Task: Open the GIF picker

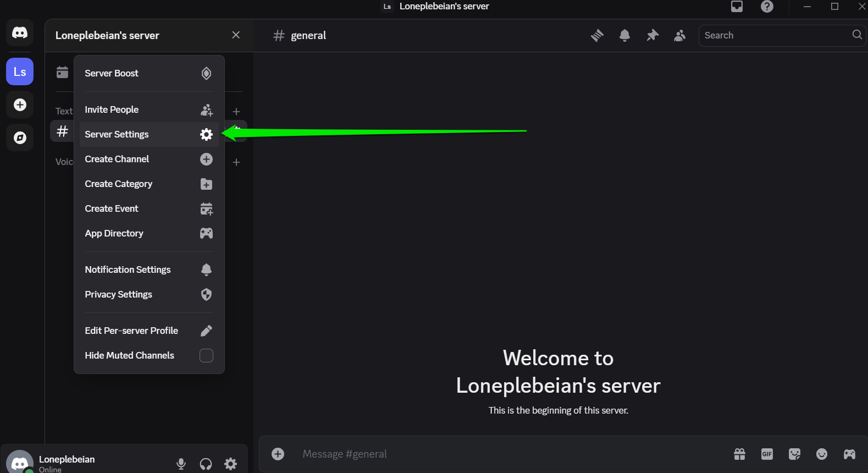Action: 767,454
